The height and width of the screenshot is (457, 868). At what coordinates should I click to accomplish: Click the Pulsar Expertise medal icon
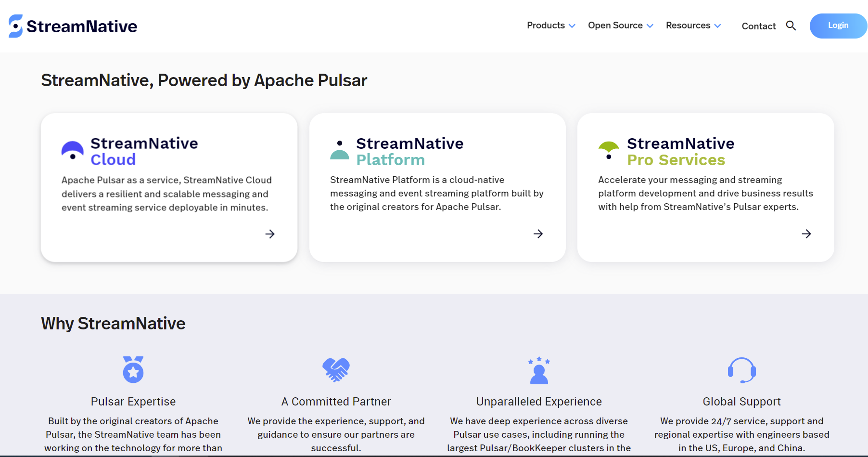click(133, 370)
